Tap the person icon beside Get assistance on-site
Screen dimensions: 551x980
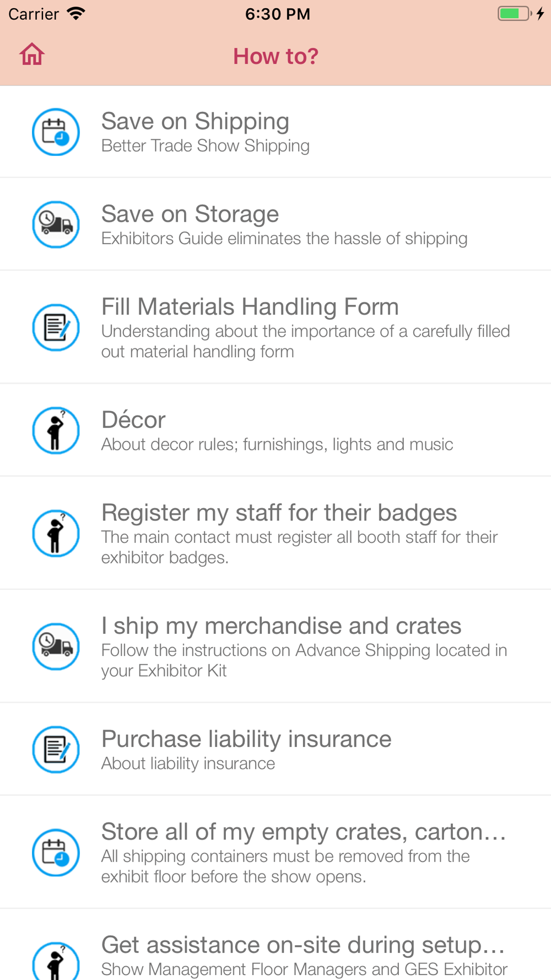coord(56,960)
